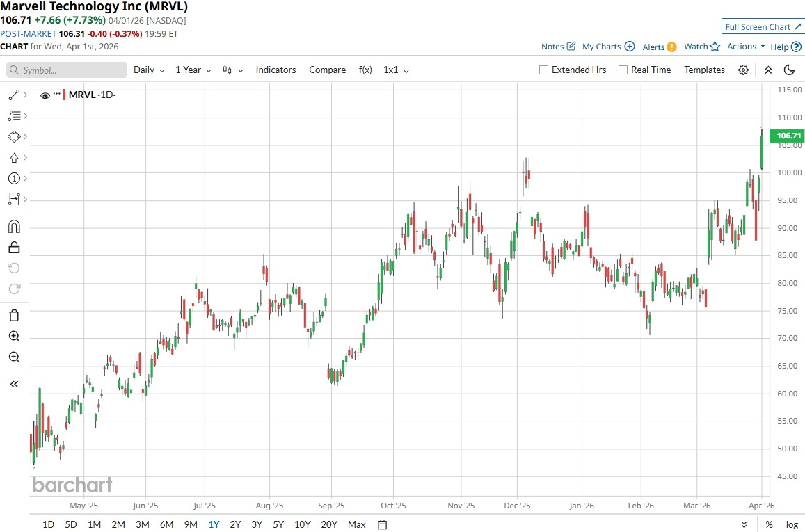Open Full Screen Chart link
The height and width of the screenshot is (532, 805).
[x=763, y=26]
